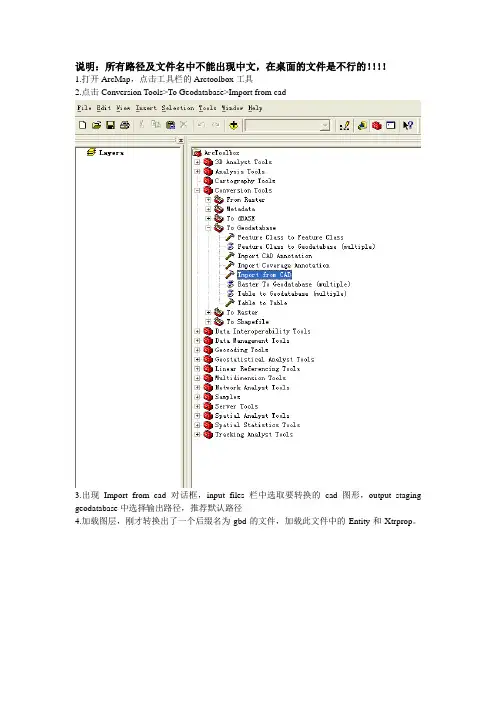The image size is (496, 702).
Task: Select the Import from CAD tool
Action: pyautogui.click(x=265, y=275)
